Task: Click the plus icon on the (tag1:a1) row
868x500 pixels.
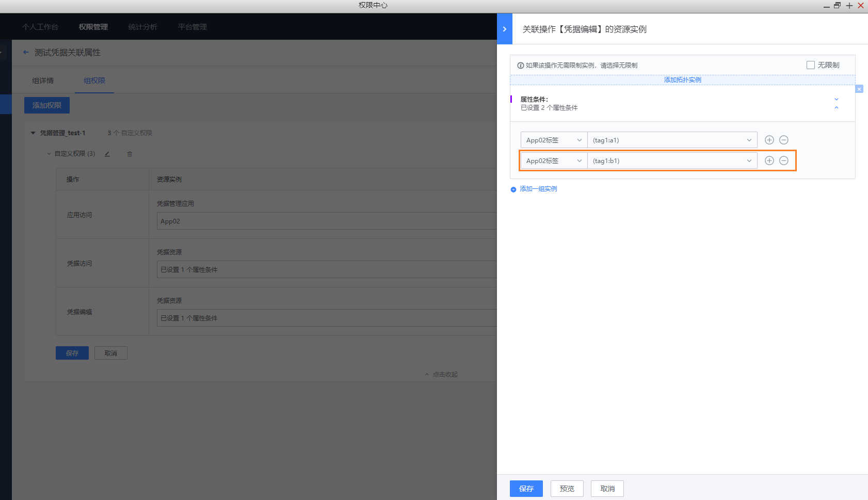Action: click(769, 140)
